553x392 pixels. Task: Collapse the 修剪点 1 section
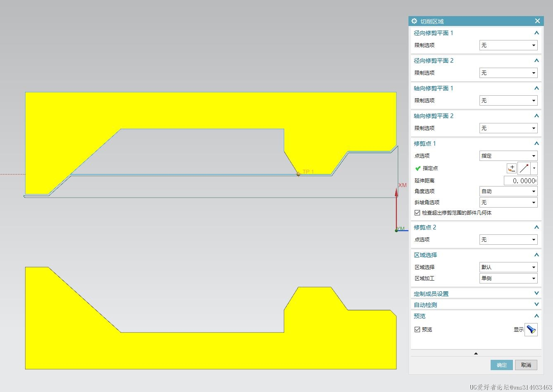pos(536,144)
